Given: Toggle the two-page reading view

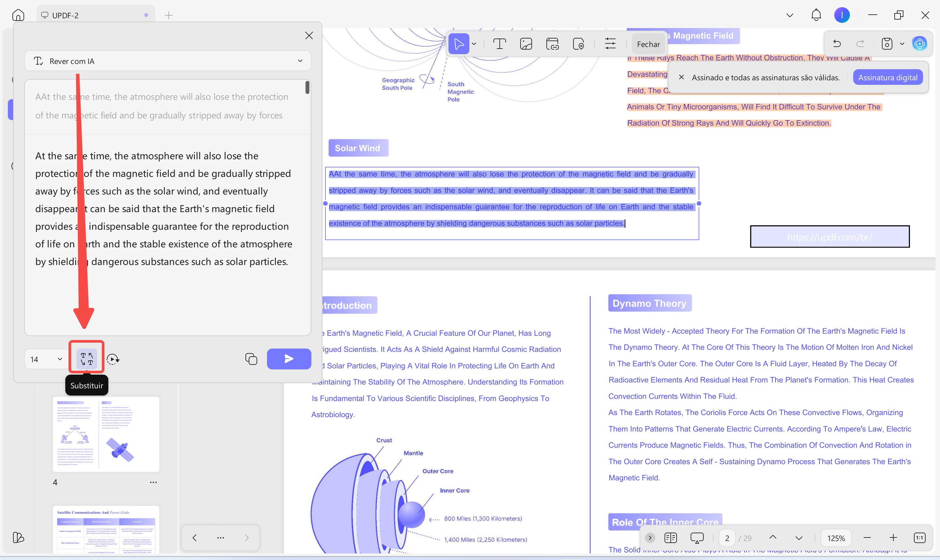Looking at the screenshot, I should [x=670, y=538].
